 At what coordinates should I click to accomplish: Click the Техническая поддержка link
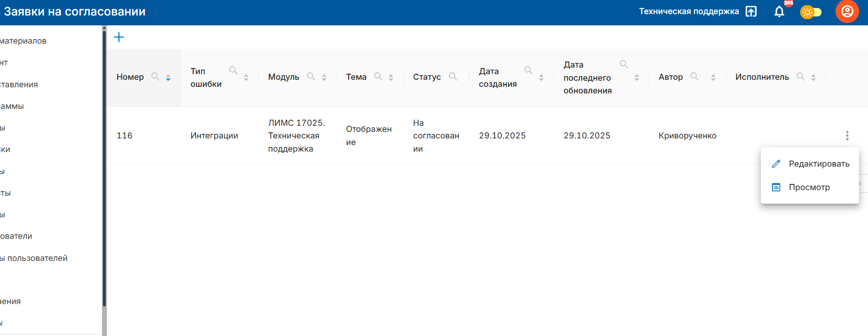click(688, 11)
